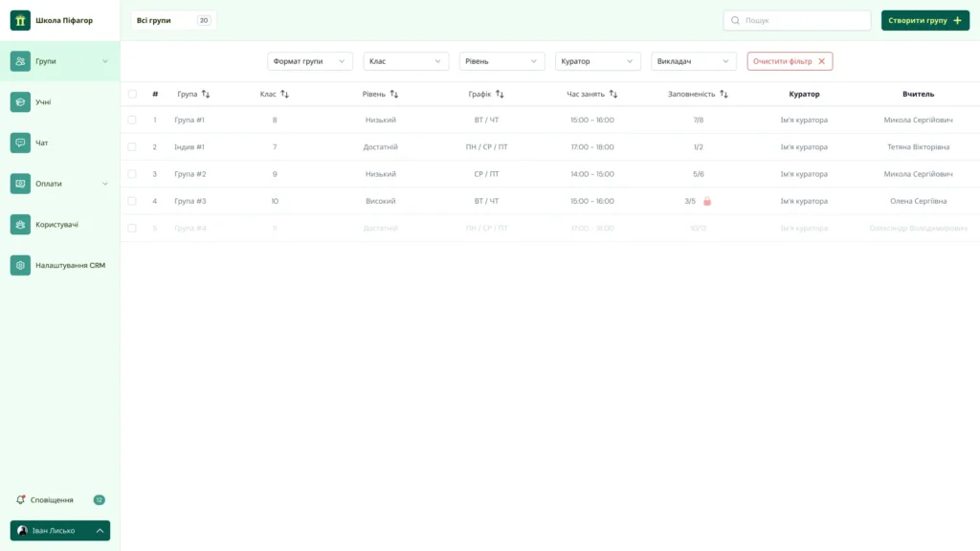Screen dimensions: 980x551
Task: Toggle the select-all header checkbox
Action: click(x=132, y=95)
